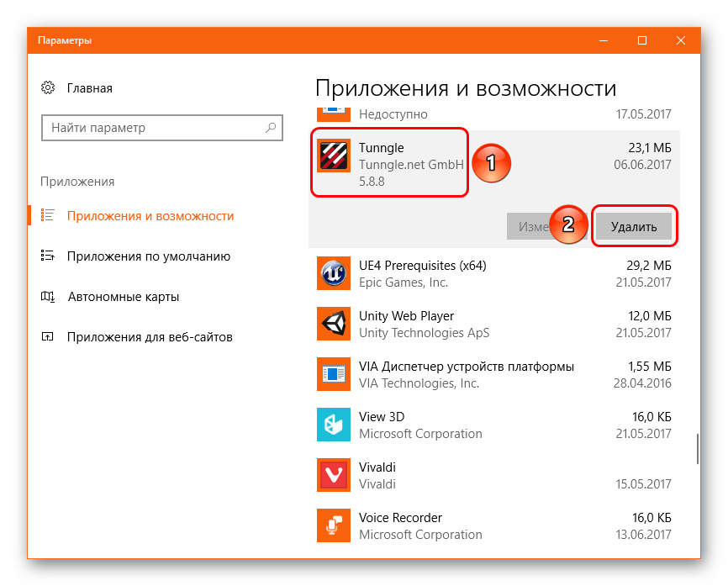Click the VIA Диспетчер устройств icon
Screen dimensions: 728x586
click(x=334, y=374)
